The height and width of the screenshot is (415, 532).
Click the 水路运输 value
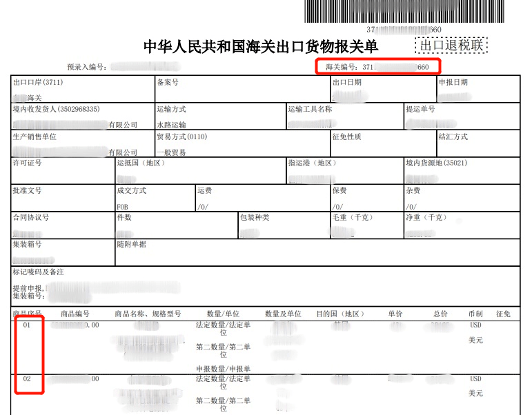click(171, 125)
